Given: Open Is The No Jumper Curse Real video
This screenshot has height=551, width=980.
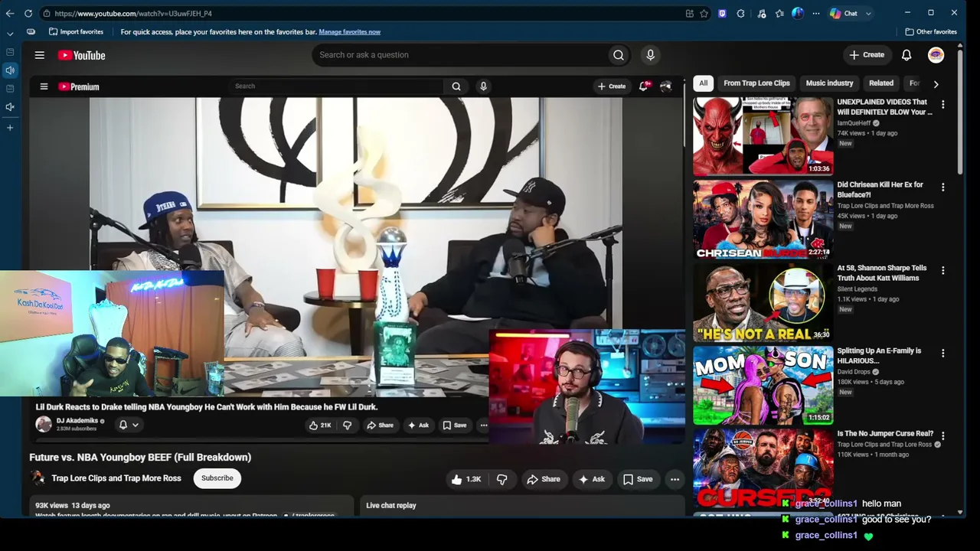Looking at the screenshot, I should (885, 434).
